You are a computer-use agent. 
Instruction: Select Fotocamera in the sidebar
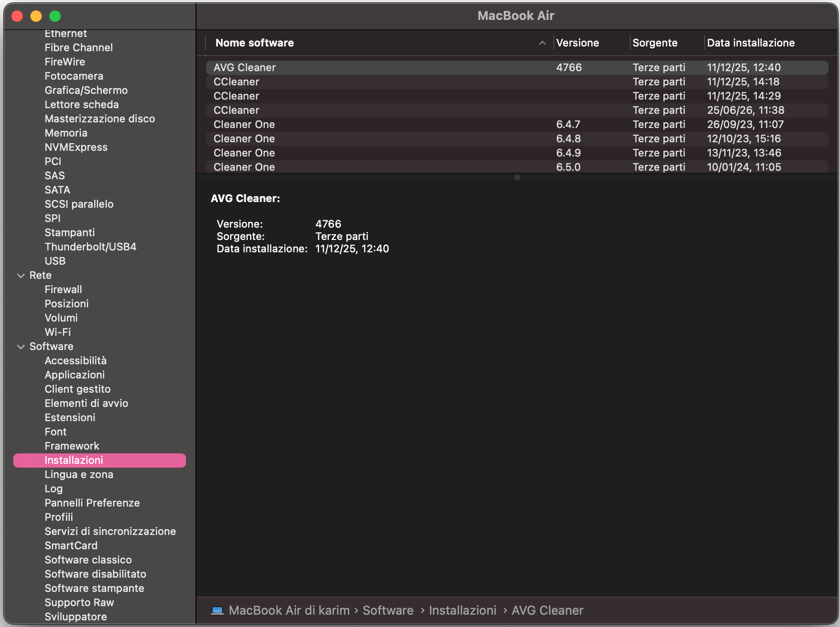[x=74, y=76]
